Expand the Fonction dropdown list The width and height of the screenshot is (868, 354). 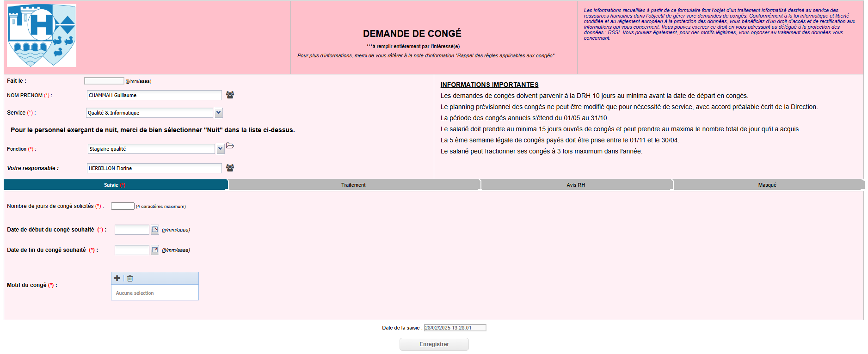pyautogui.click(x=221, y=149)
